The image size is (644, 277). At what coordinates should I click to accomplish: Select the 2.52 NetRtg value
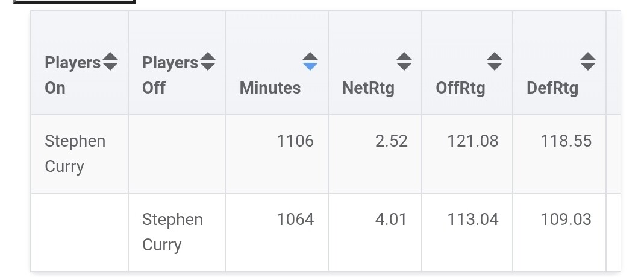(390, 141)
